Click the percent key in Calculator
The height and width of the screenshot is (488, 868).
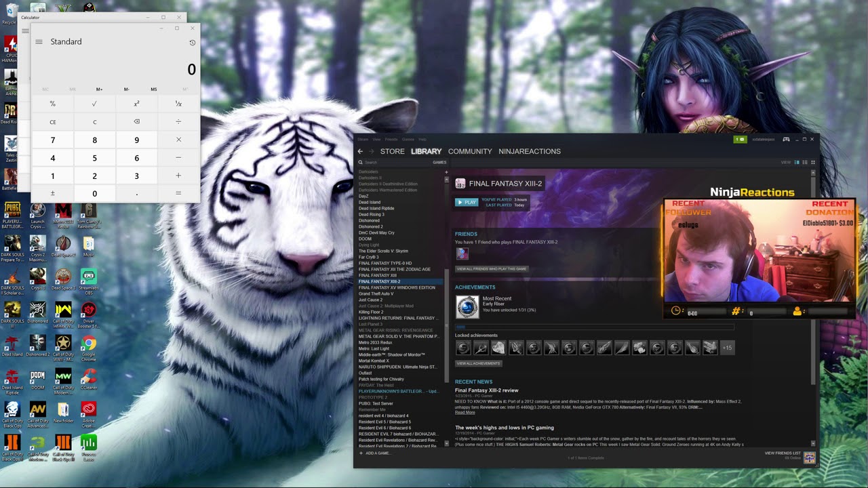coord(53,104)
